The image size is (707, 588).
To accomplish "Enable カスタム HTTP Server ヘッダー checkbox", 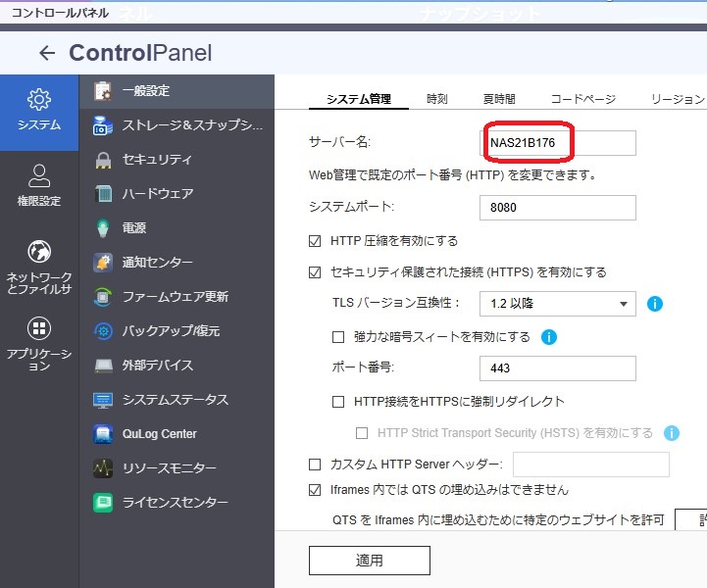I will (x=315, y=465).
